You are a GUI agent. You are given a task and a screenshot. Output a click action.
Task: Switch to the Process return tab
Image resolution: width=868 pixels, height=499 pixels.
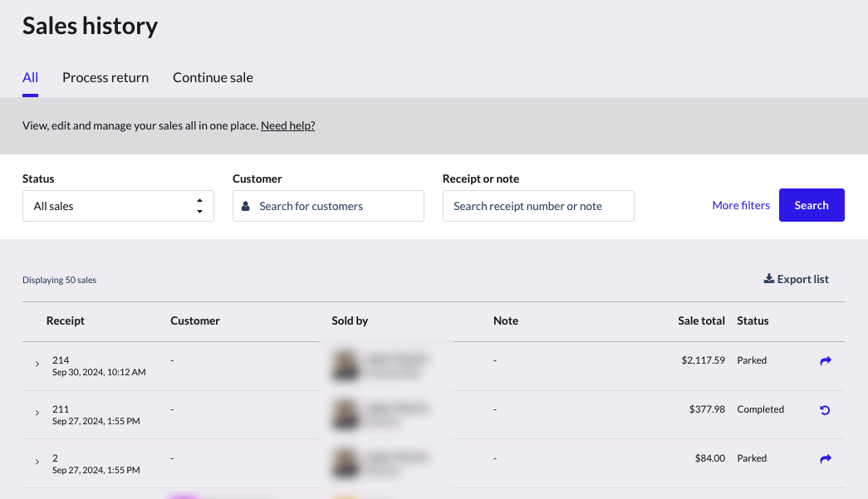click(x=105, y=77)
